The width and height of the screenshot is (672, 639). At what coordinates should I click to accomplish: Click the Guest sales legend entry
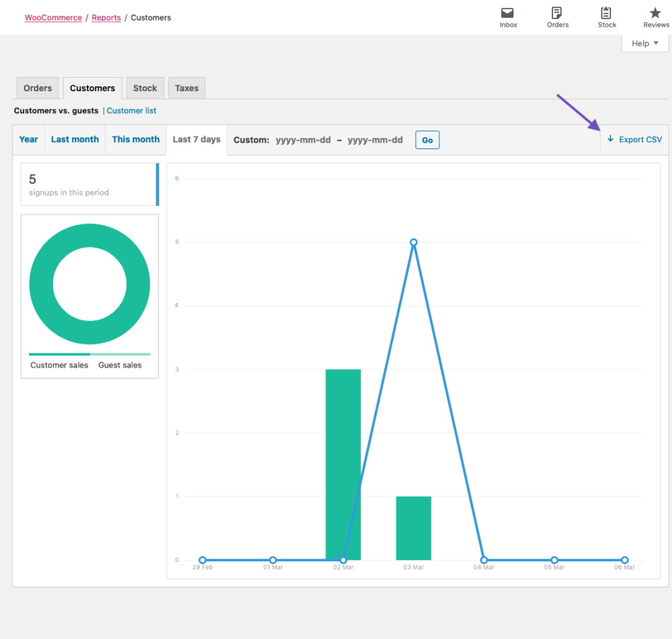[x=120, y=365]
